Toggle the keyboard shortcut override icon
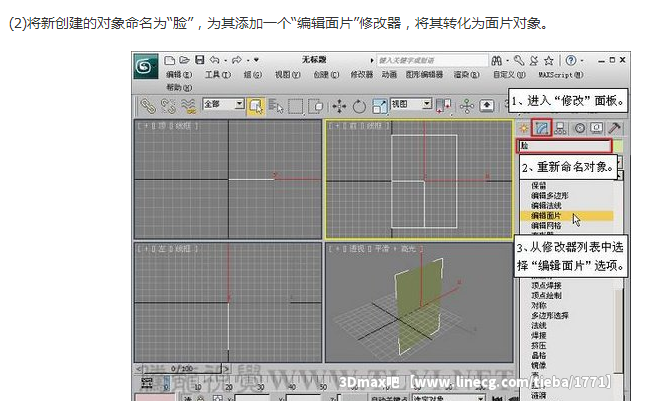651x401 pixels. pos(487,106)
